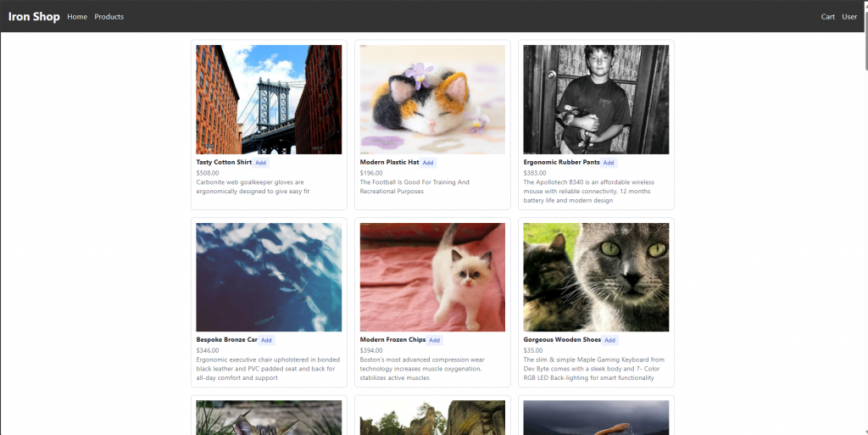Click the Modern Plastic Hat title

pos(389,162)
